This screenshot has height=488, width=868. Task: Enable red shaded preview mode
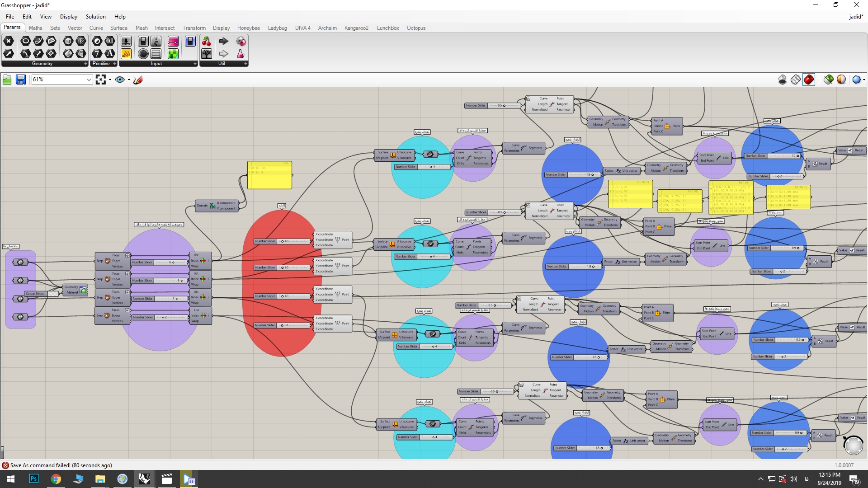pos(809,80)
